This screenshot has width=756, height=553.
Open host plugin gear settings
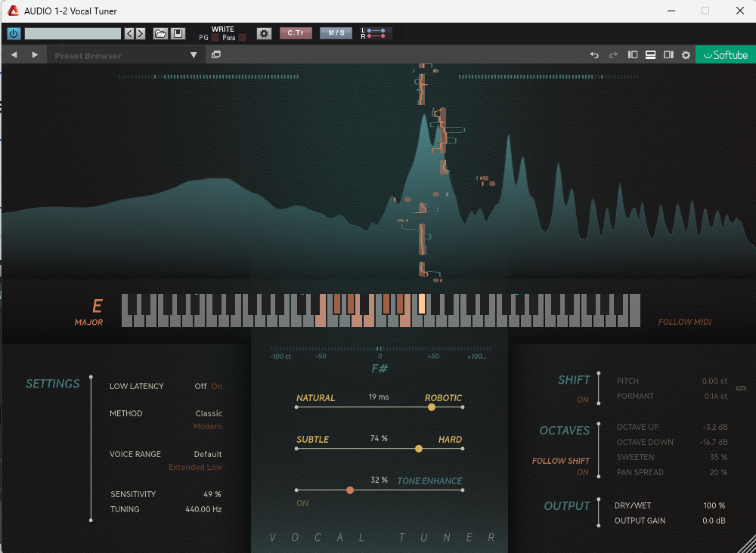[x=264, y=33]
